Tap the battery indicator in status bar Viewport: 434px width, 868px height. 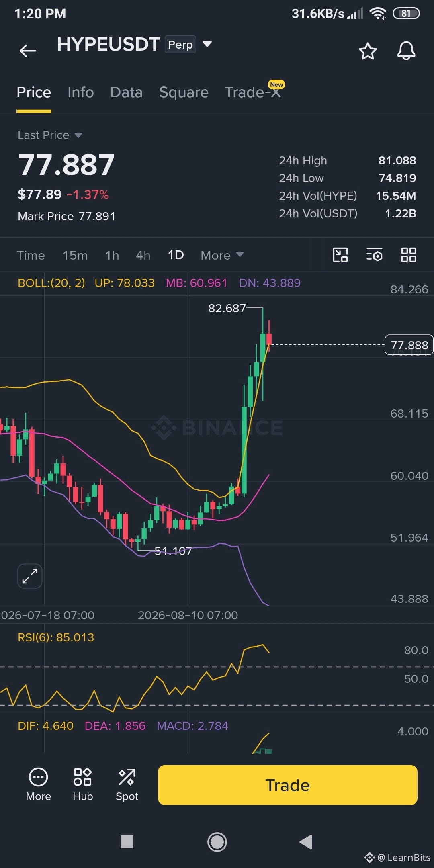click(x=406, y=14)
